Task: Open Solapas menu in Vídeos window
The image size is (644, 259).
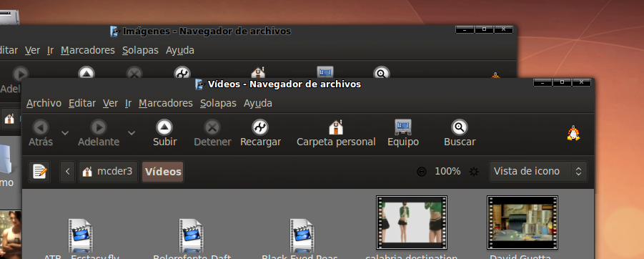Action: 218,103
